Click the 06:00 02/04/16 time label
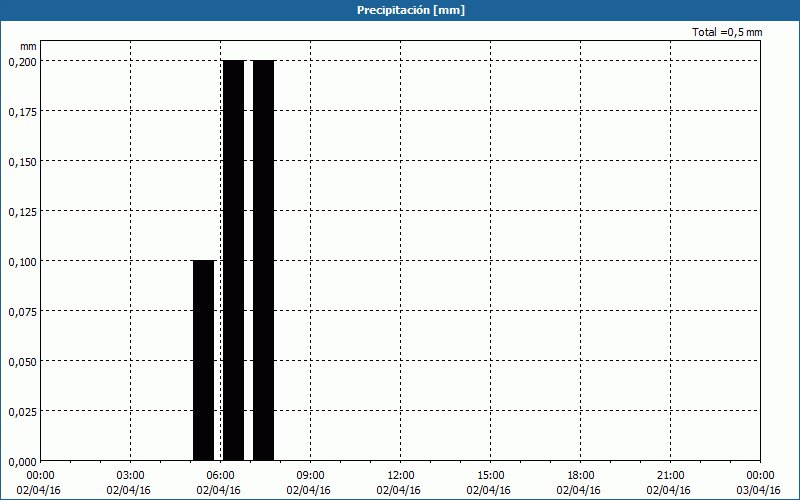Image resolution: width=800 pixels, height=500 pixels. pyautogui.click(x=218, y=483)
